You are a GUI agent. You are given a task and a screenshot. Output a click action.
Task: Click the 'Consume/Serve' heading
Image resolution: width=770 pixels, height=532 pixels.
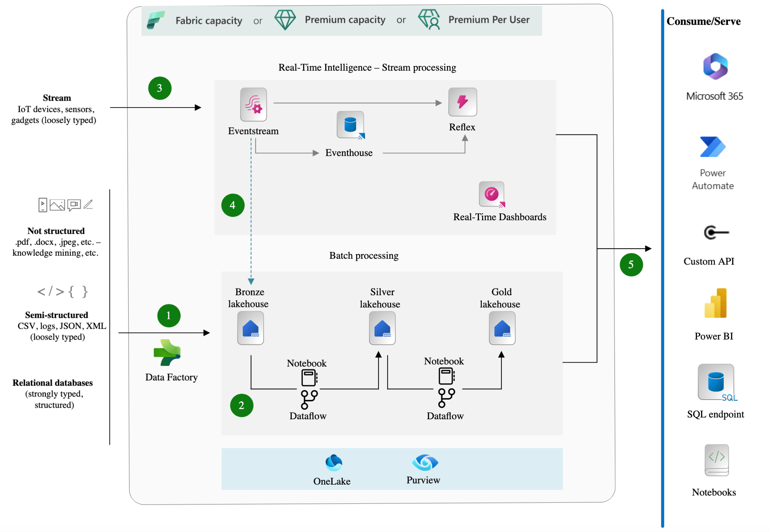pyautogui.click(x=703, y=21)
